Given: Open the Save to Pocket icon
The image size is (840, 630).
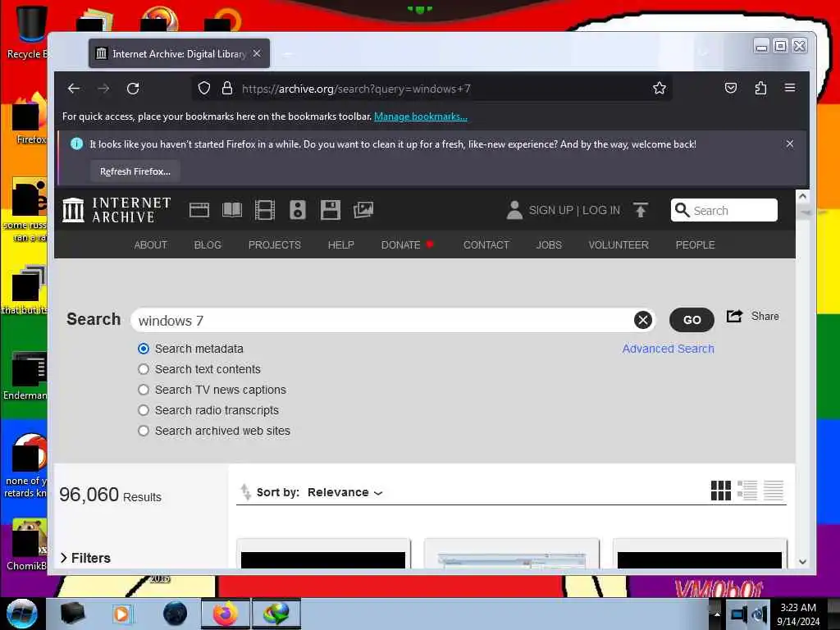Looking at the screenshot, I should [731, 88].
